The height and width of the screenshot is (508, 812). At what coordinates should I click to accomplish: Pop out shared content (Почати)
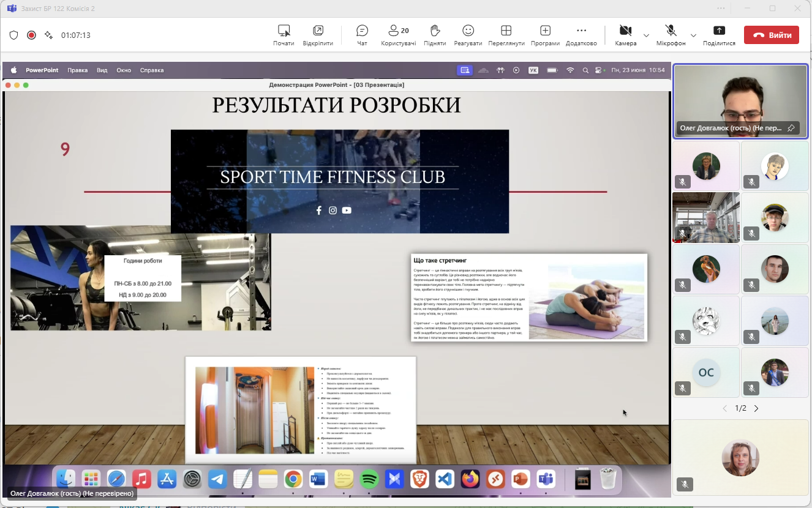point(284,35)
